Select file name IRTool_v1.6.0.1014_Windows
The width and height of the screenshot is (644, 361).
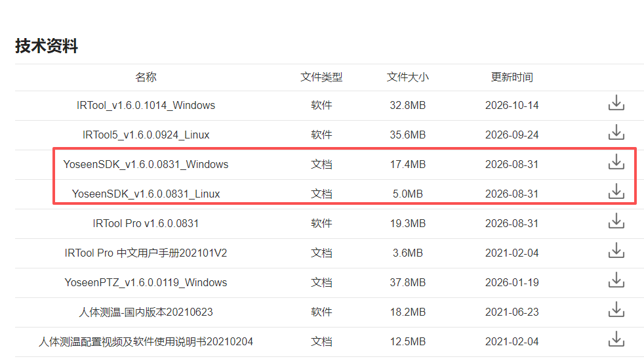[146, 105]
